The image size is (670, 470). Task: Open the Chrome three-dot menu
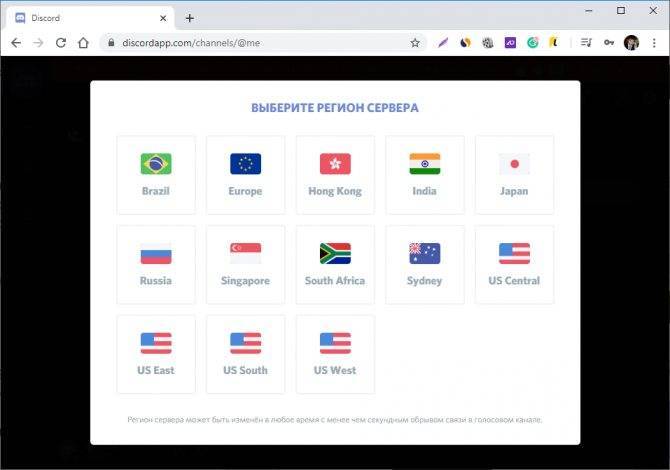click(654, 43)
